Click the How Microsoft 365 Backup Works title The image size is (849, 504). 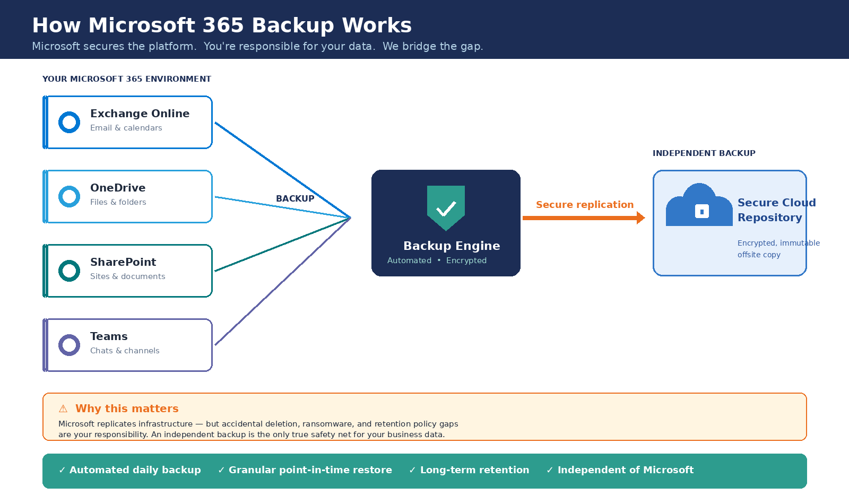point(222,25)
